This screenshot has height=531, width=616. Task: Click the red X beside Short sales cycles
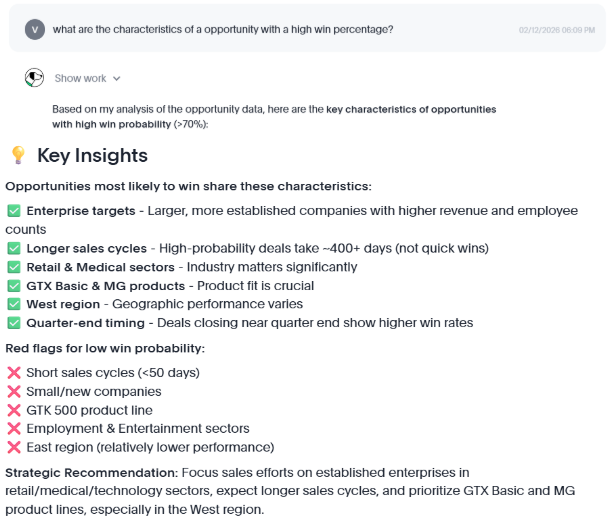tap(14, 372)
